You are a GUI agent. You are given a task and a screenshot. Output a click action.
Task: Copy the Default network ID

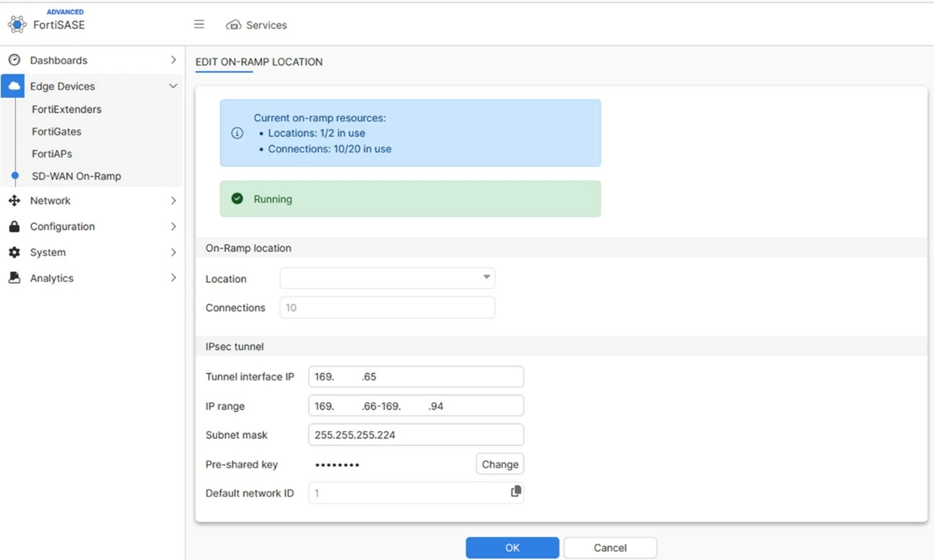pyautogui.click(x=515, y=491)
